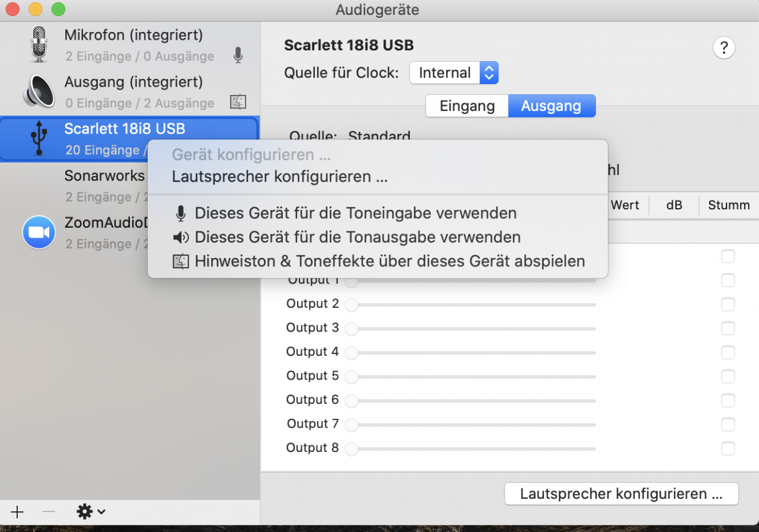Select Dieses Gerät für die Tonausgabe verwenden
Image resolution: width=759 pixels, height=532 pixels.
378,237
